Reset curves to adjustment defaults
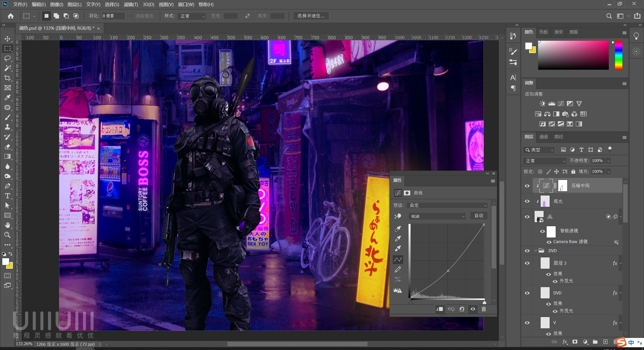This screenshot has width=644, height=350. pos(462,309)
